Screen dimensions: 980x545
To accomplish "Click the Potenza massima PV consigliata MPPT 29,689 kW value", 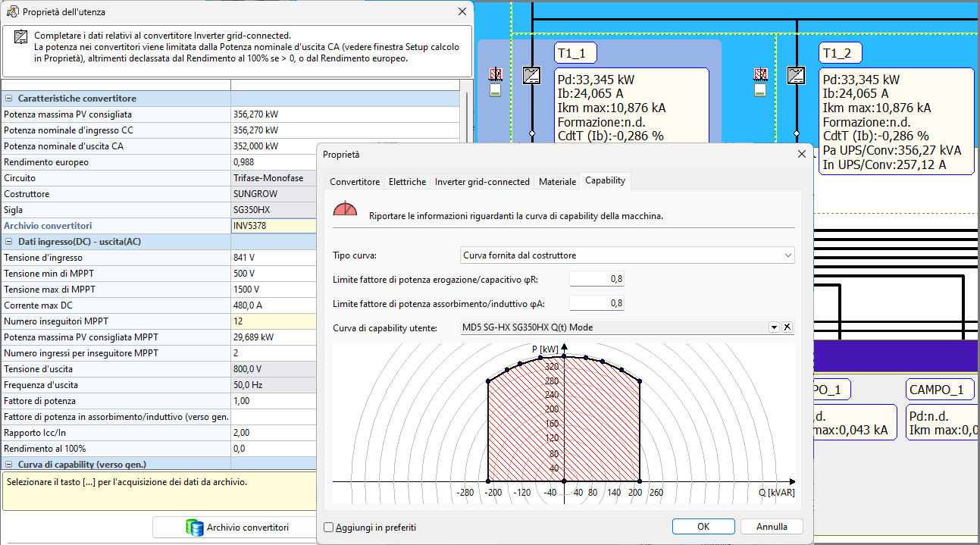I will tap(274, 337).
